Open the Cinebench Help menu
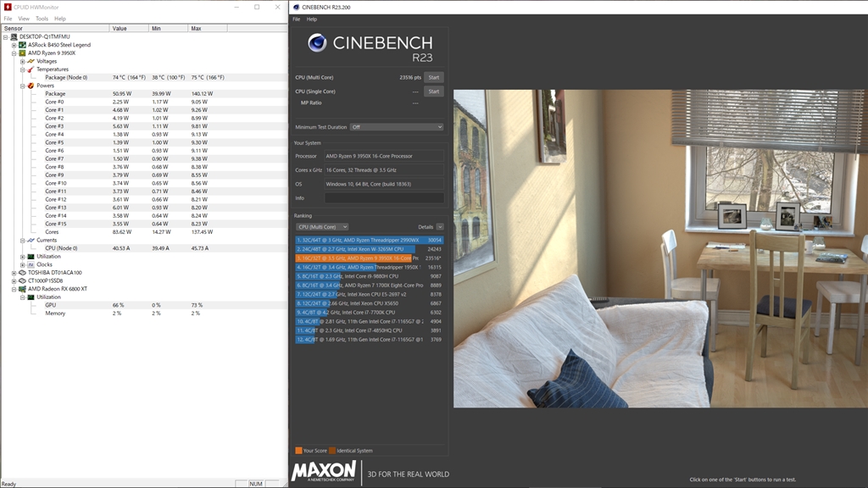The height and width of the screenshot is (488, 868). point(312,19)
